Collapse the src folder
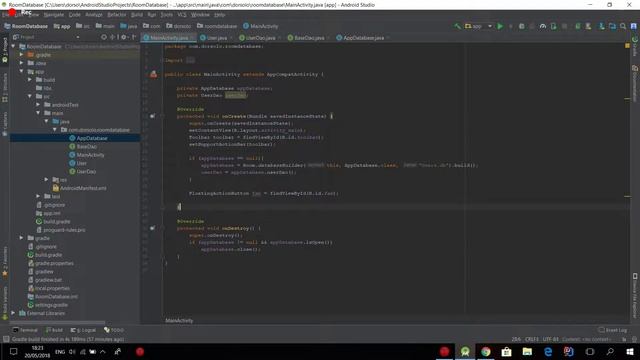The height and width of the screenshot is (360, 640). click(30, 96)
